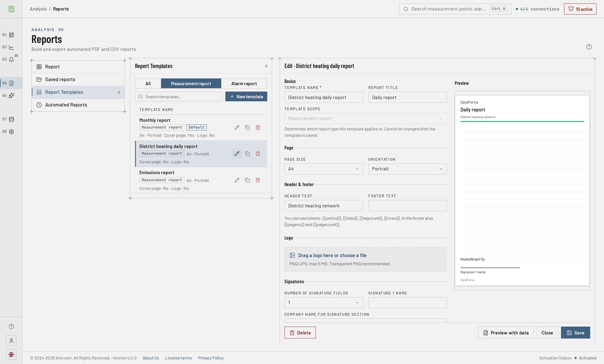Open the 10 active alarms button

tap(580, 9)
